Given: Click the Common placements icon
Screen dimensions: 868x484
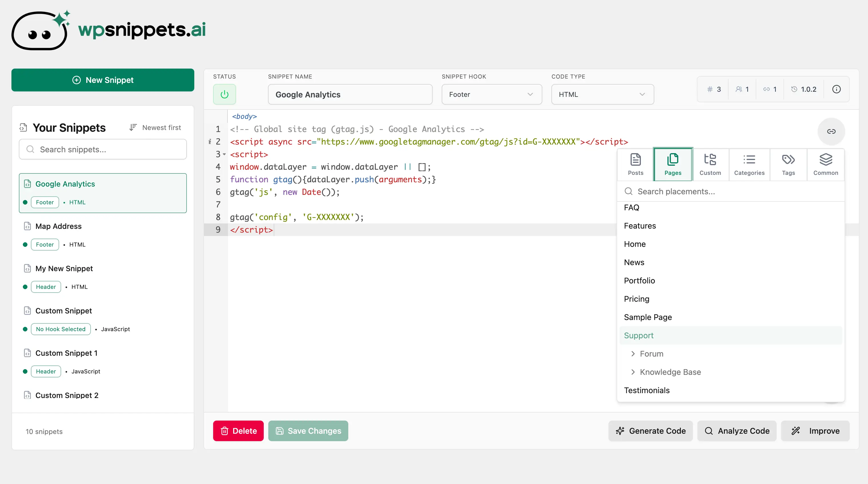Looking at the screenshot, I should pos(826,164).
